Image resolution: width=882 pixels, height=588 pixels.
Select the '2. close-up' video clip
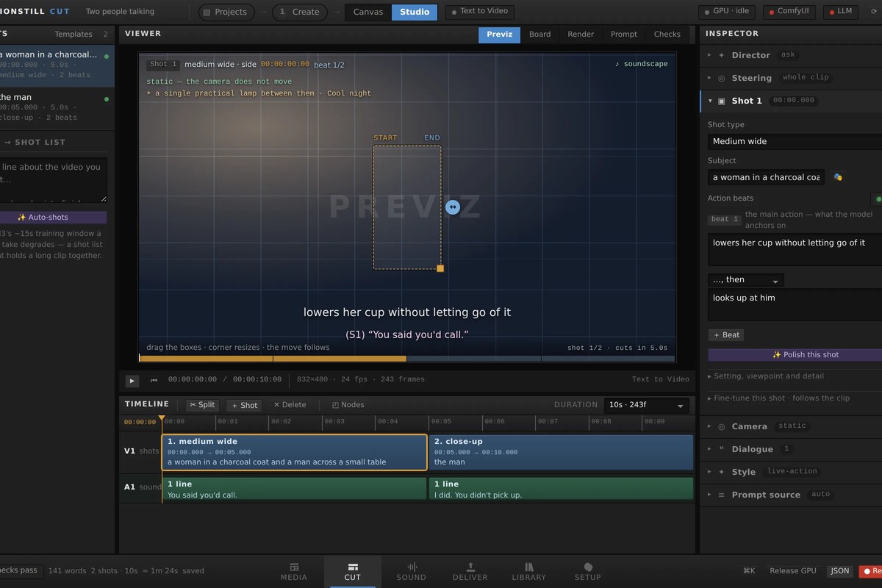pyautogui.click(x=561, y=452)
